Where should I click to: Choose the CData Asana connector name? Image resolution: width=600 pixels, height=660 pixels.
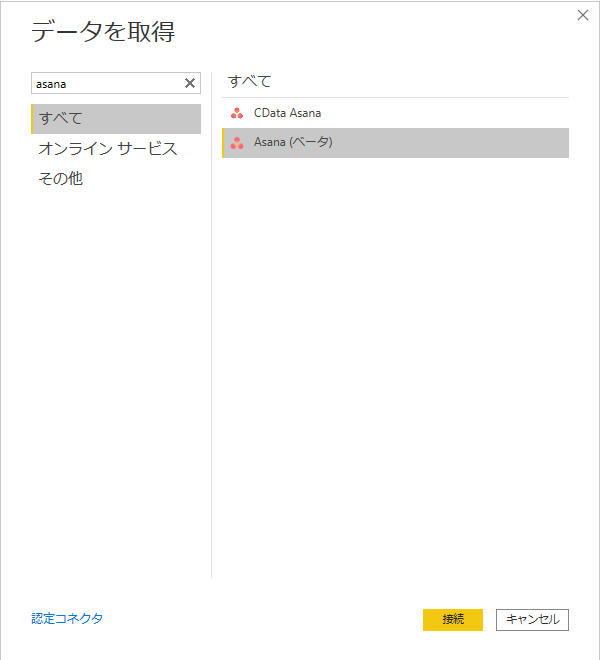tap(288, 113)
